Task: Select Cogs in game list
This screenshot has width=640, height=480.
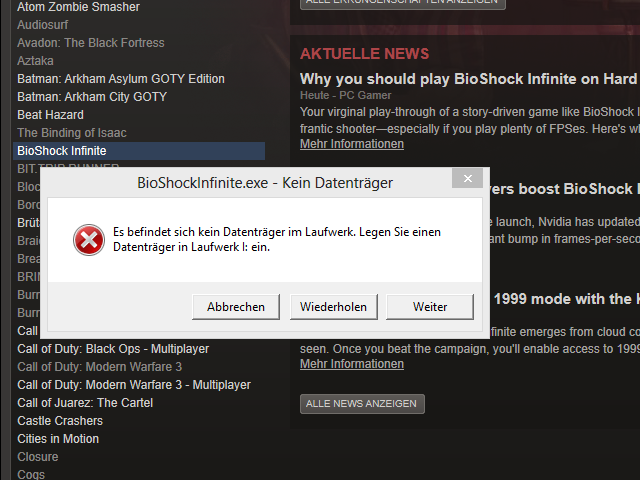Action: 31,474
